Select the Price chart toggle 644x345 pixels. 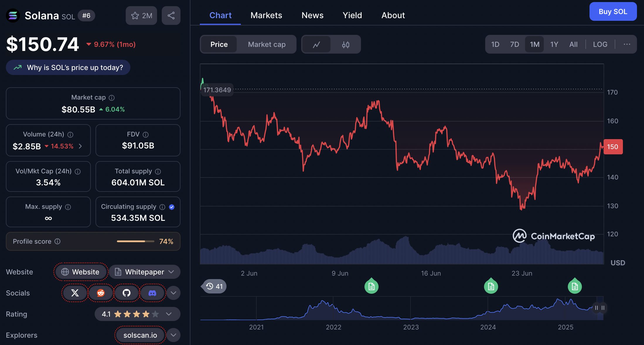(219, 45)
